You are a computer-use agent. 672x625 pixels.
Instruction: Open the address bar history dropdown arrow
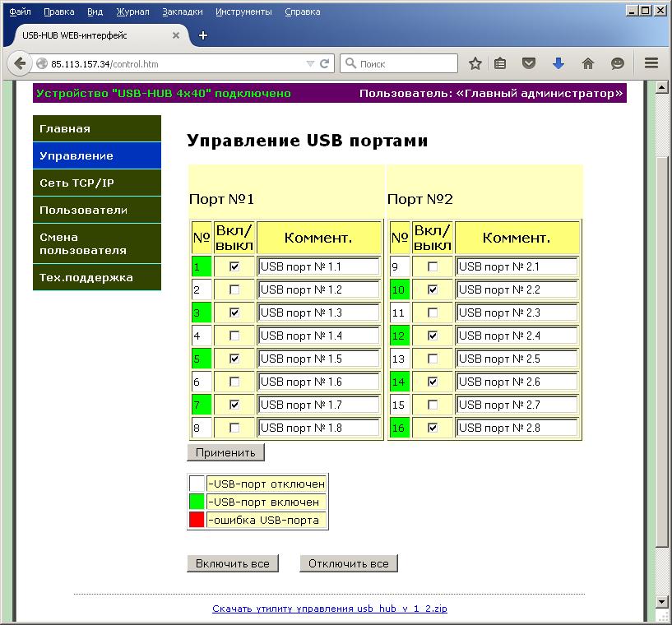point(310,64)
